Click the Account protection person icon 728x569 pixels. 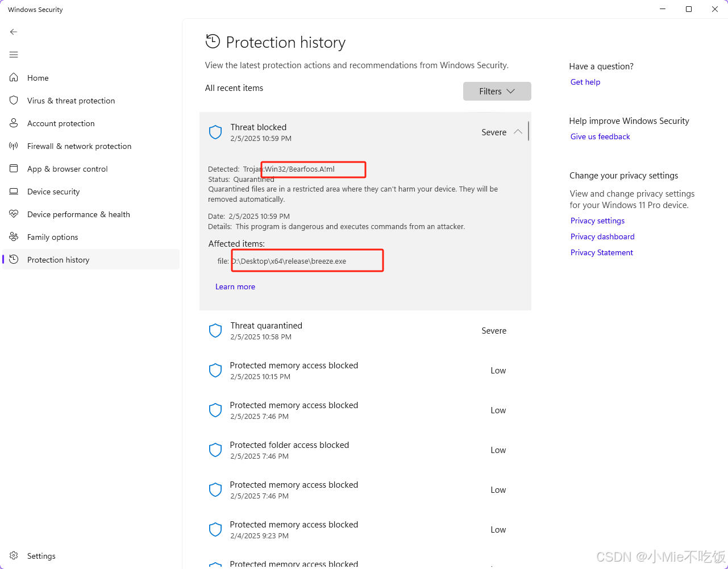click(14, 123)
